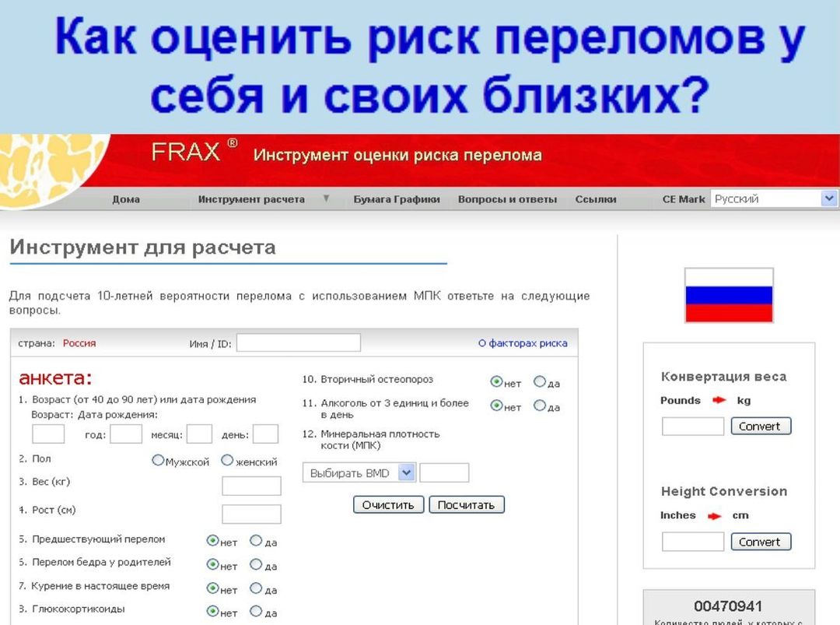Focus the Имя / ID input field
The height and width of the screenshot is (625, 840).
coord(299,343)
